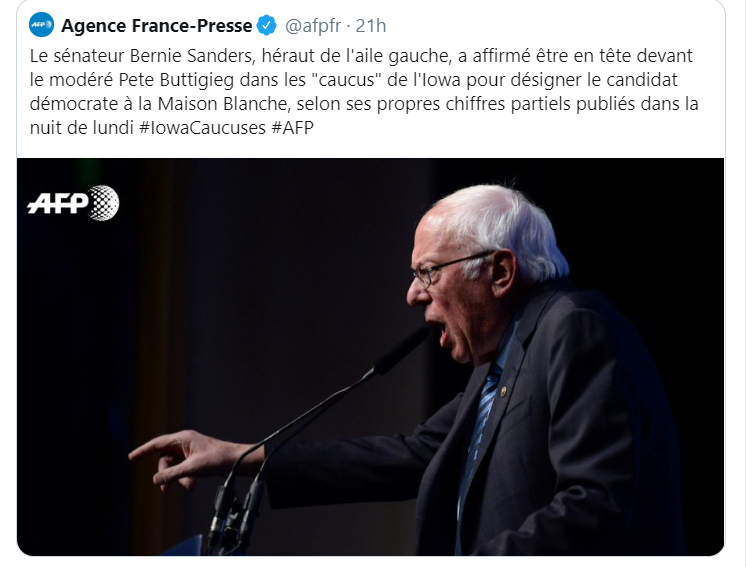Open the Agence France-Presse account name

tap(158, 24)
